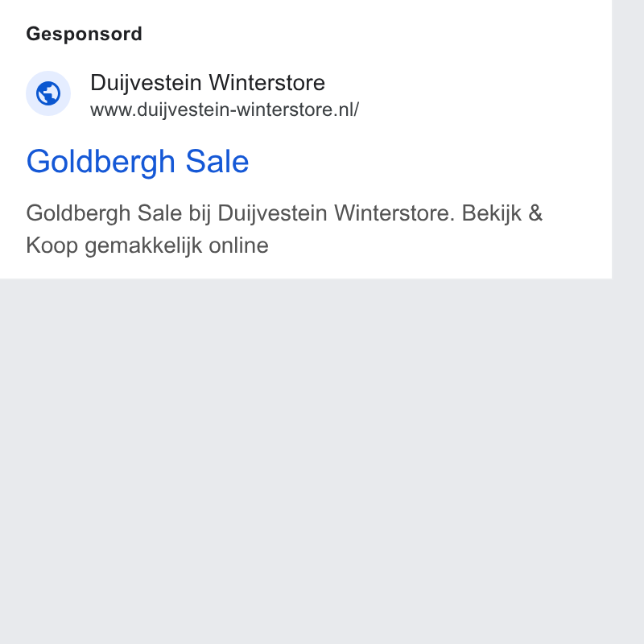The width and height of the screenshot is (644, 644).
Task: Click Duijvestein Winterstore within the gray description
Action: (x=336, y=213)
